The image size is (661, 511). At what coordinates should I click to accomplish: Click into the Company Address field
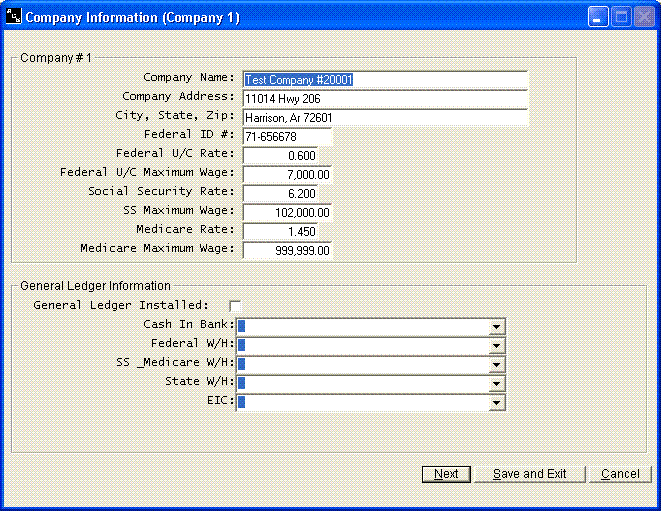tap(384, 98)
